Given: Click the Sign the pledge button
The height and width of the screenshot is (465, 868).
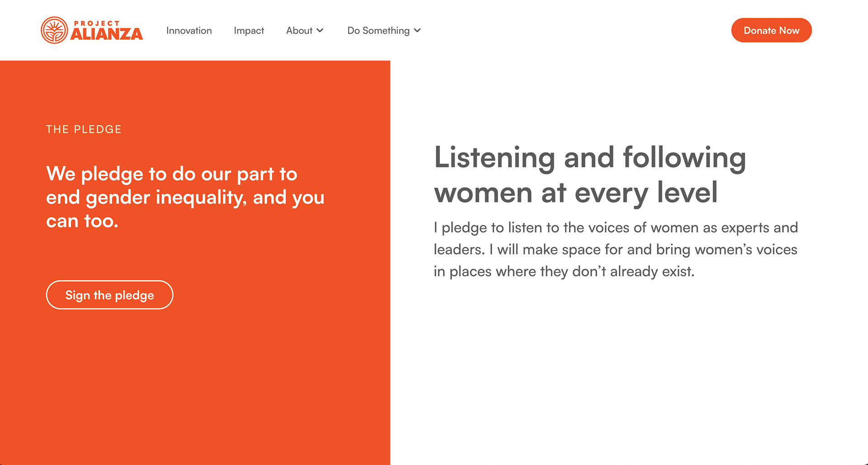Looking at the screenshot, I should click(x=109, y=295).
